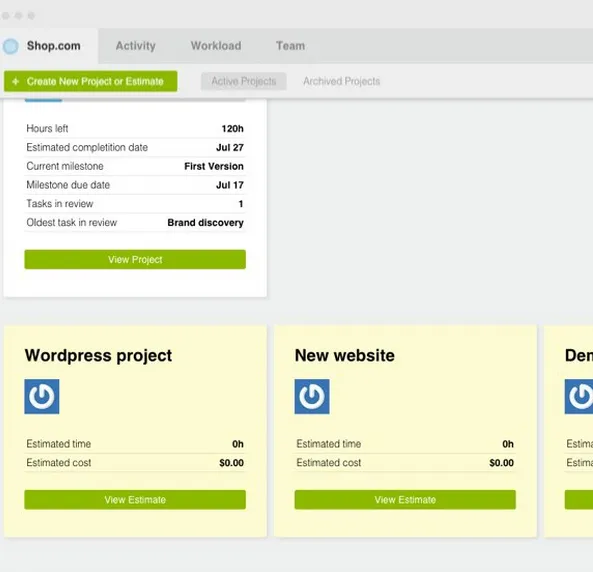593x572 pixels.
Task: Open the New website title
Action: point(345,356)
